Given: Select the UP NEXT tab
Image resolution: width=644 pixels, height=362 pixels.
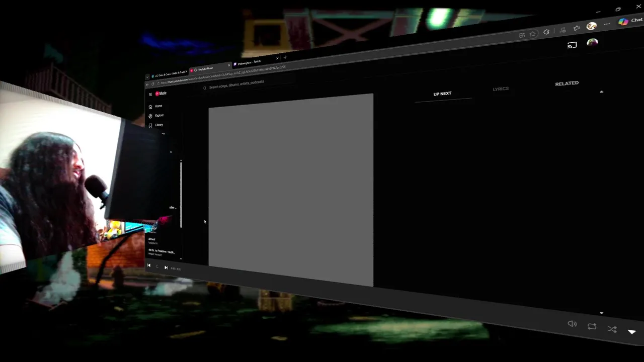Looking at the screenshot, I should point(442,94).
